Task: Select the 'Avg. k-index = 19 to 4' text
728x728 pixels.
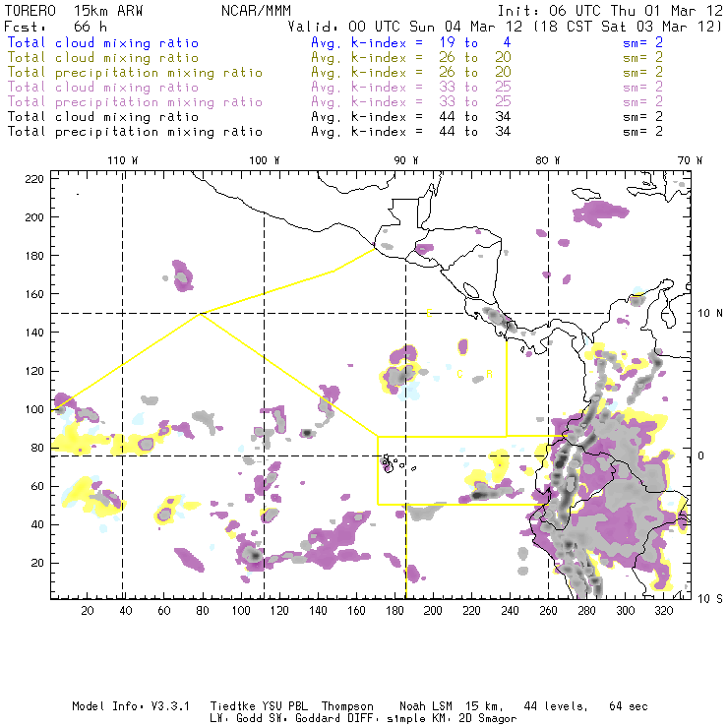Action: tap(411, 42)
